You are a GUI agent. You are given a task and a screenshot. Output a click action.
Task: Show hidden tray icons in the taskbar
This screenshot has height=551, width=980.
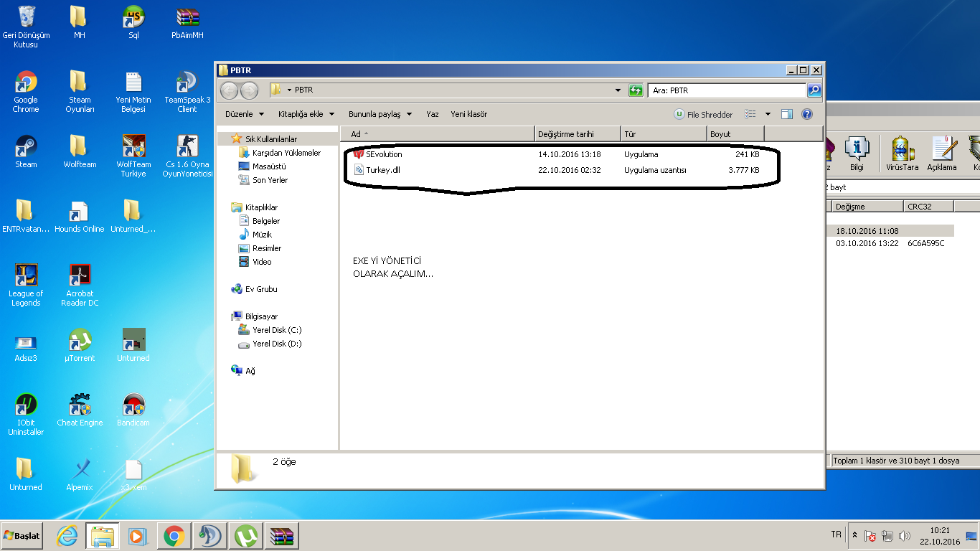point(854,535)
